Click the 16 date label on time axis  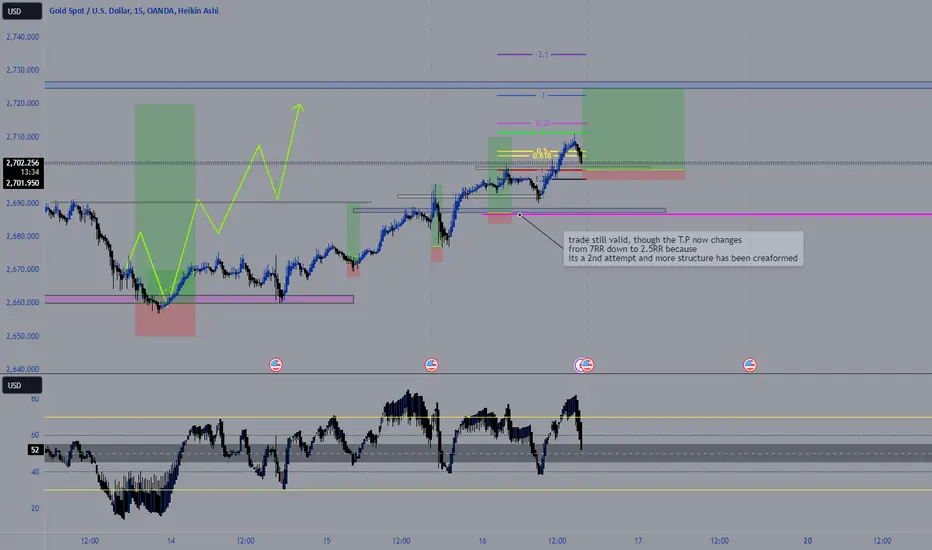[483, 540]
